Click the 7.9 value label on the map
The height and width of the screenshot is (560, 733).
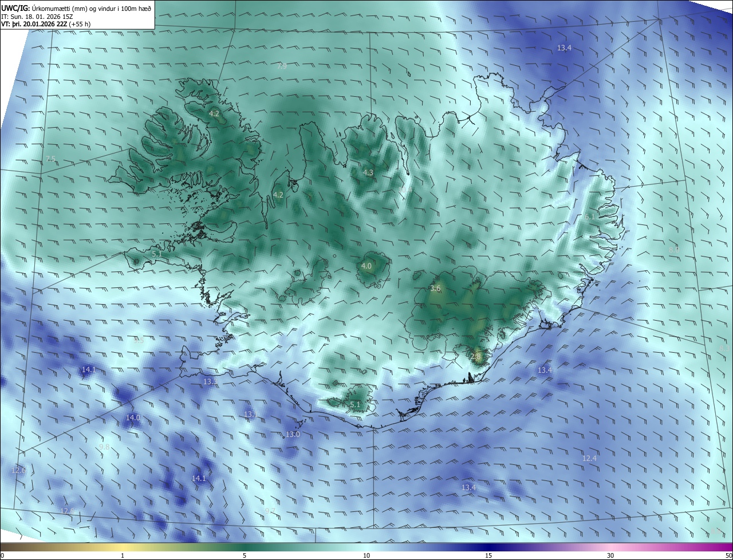pos(282,66)
